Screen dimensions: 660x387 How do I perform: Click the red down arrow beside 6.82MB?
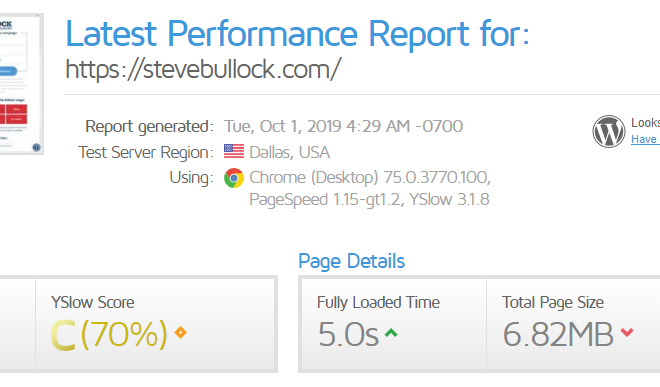627,332
